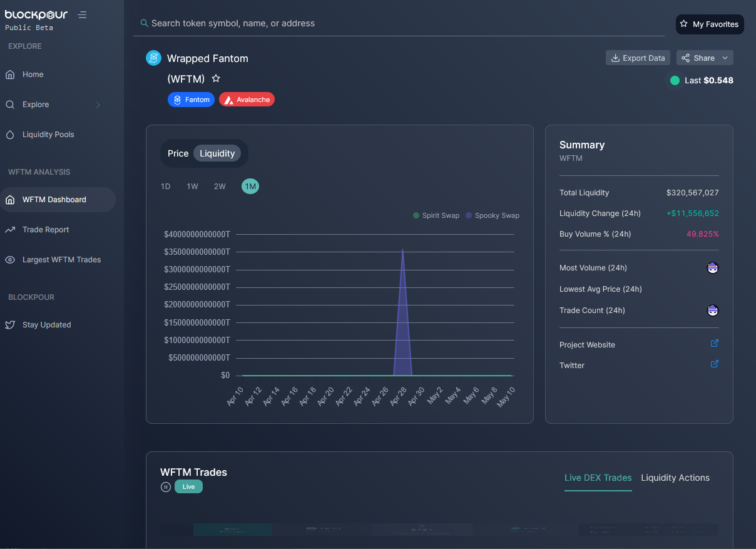Viewport: 756px width, 549px height.
Task: Select the 1D time range
Action: [166, 187]
